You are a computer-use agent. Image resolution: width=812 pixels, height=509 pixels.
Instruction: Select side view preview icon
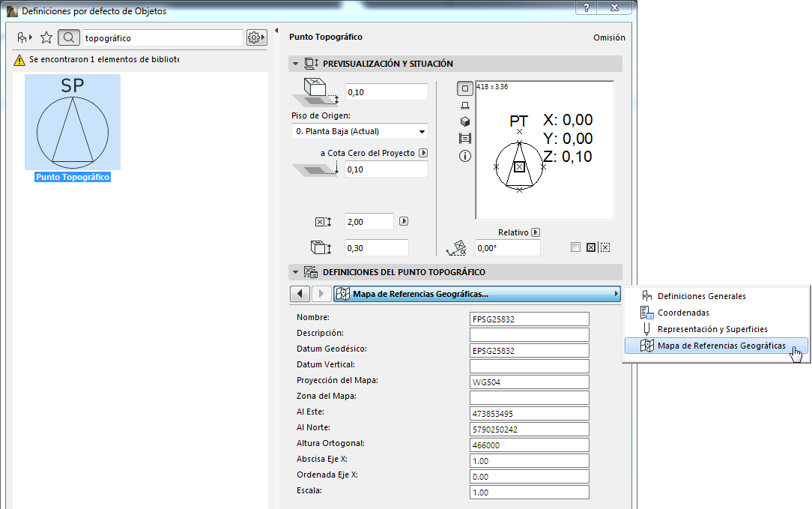[x=465, y=106]
